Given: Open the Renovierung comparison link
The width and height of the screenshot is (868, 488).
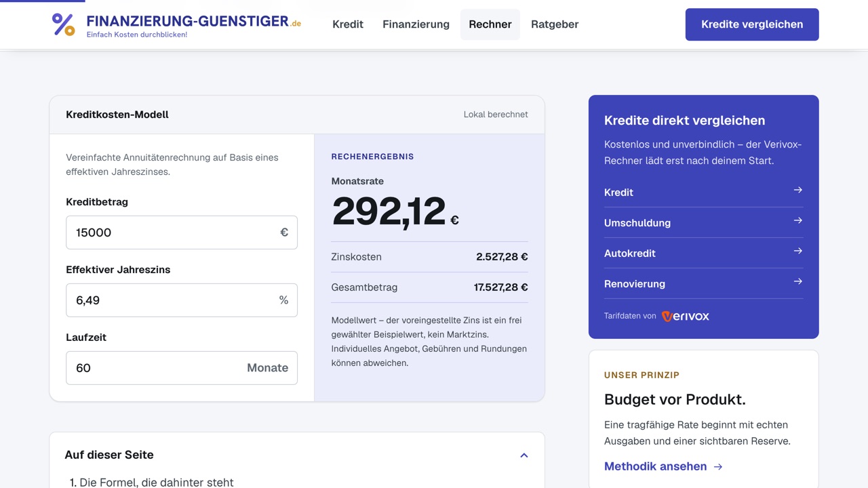Looking at the screenshot, I should (703, 283).
